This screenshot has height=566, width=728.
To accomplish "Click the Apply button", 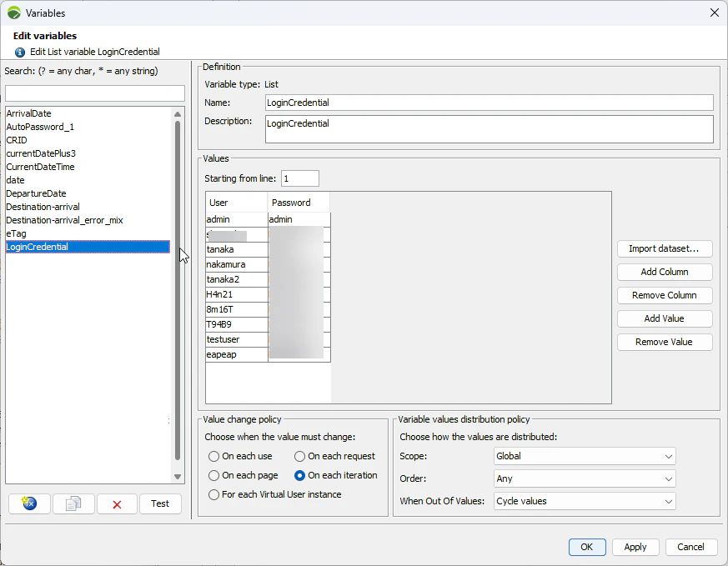I will pyautogui.click(x=635, y=547).
